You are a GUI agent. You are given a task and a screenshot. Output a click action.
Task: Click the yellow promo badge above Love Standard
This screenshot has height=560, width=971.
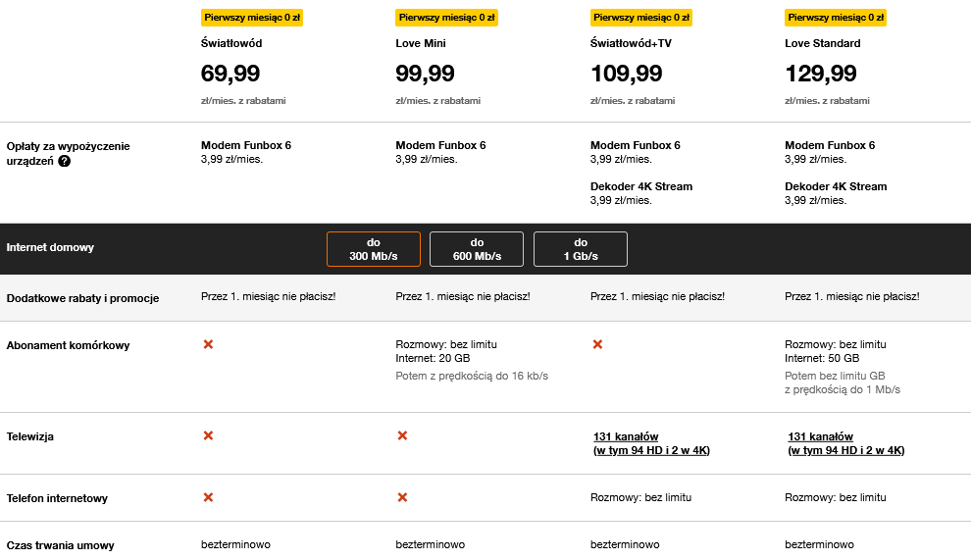point(836,18)
